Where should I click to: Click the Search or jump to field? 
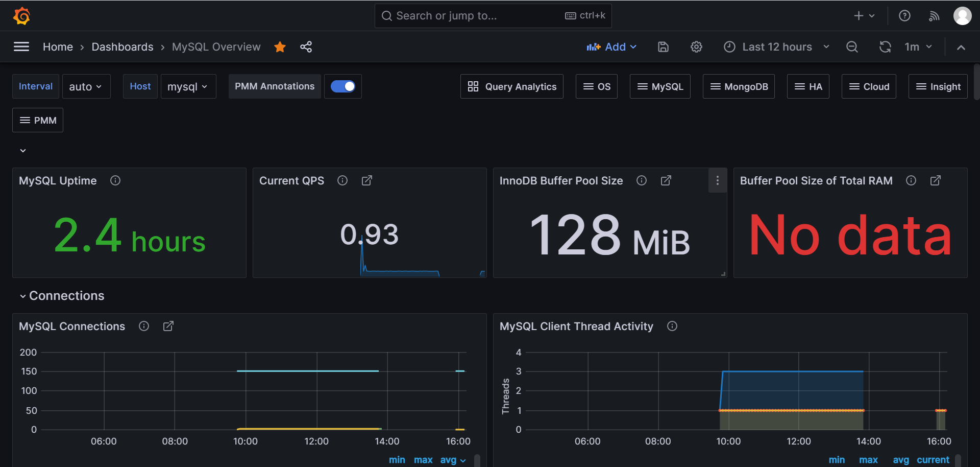[493, 16]
